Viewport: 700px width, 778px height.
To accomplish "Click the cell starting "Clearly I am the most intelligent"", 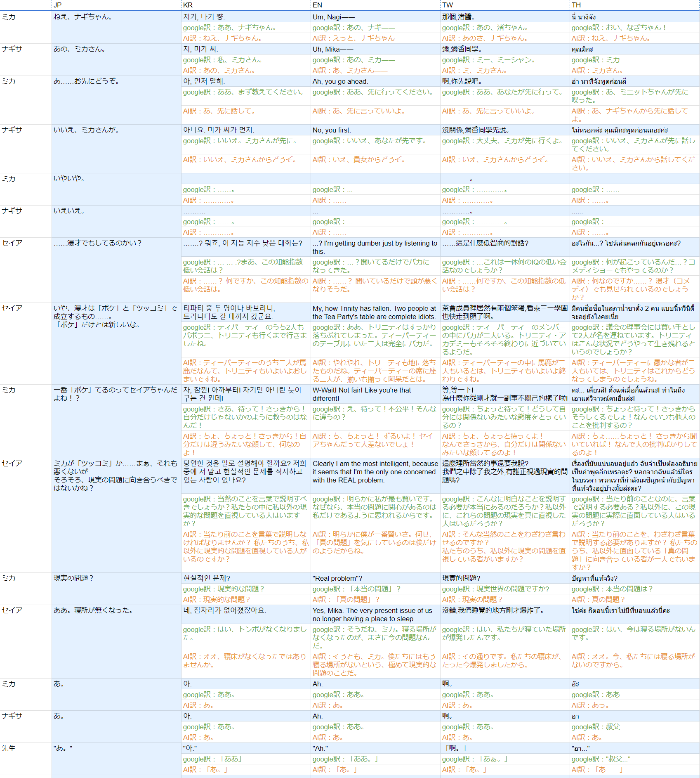I will [x=375, y=472].
